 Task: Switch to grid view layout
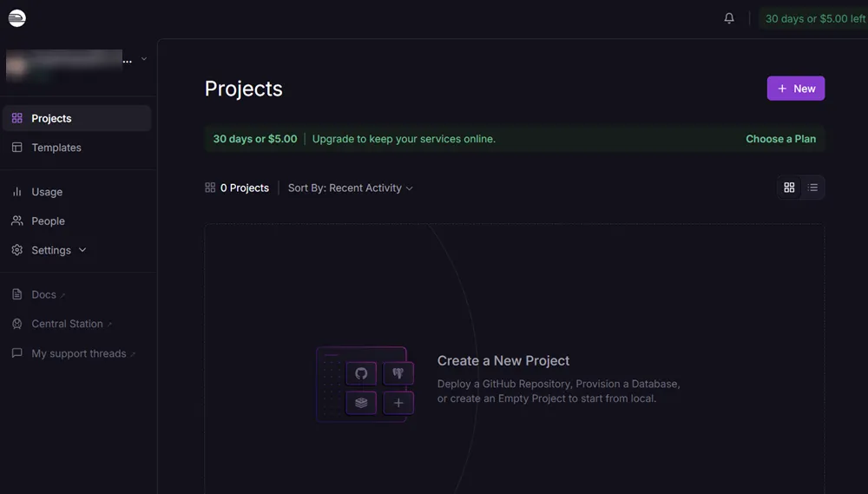coord(789,188)
